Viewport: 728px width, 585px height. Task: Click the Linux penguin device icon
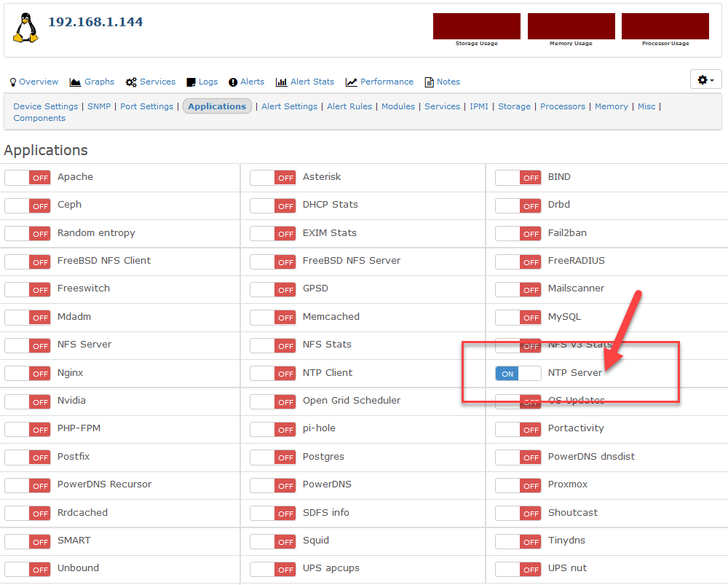[25, 28]
